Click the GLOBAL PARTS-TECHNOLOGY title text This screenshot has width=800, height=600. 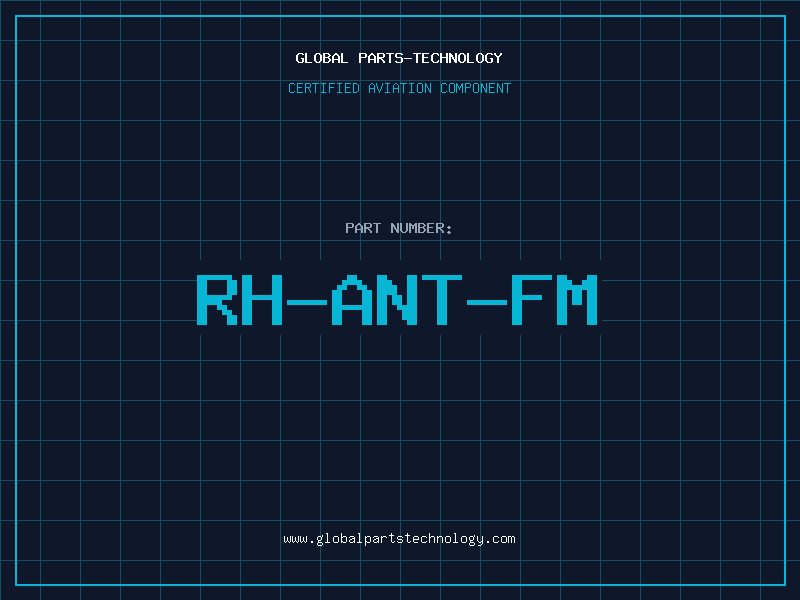(x=399, y=58)
